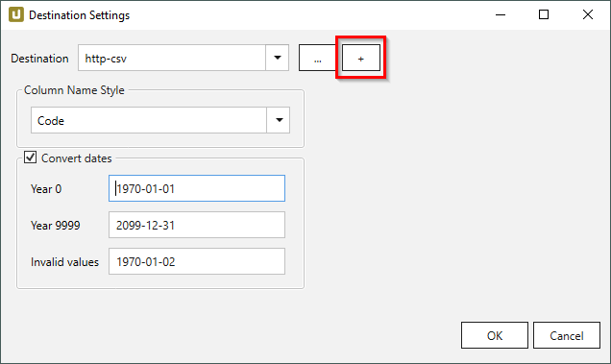Focus the Year 0 date field

point(197,188)
